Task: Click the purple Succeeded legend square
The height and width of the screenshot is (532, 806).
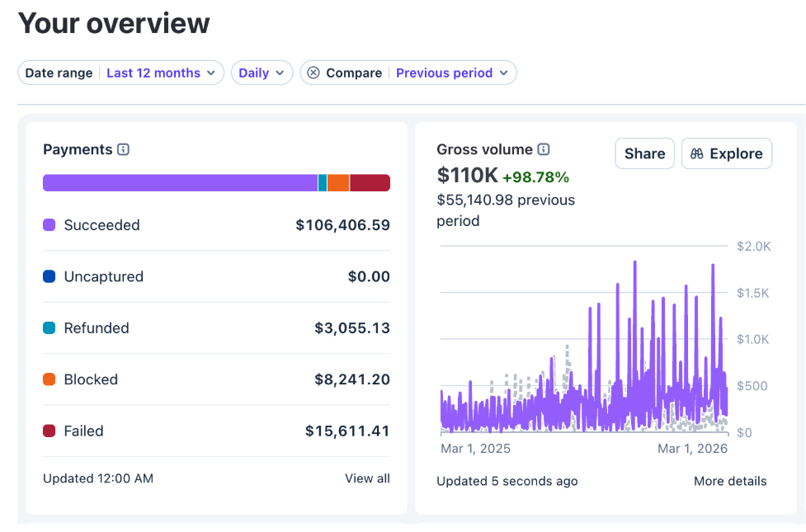Action: (49, 225)
